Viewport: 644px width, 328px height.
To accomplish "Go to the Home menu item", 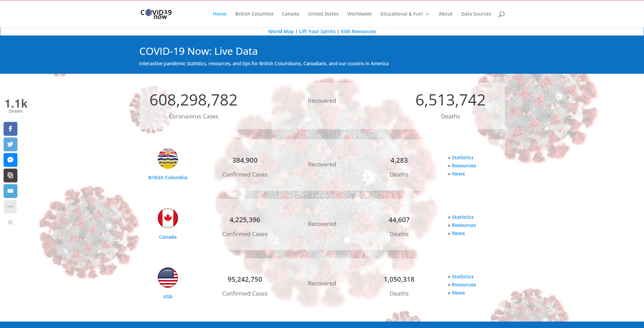I will (x=220, y=14).
